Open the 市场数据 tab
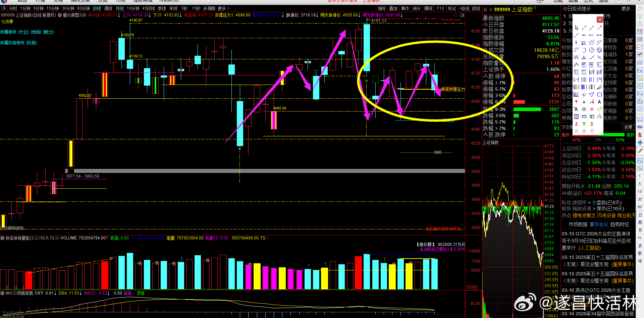The image size is (644, 318). pos(578,224)
